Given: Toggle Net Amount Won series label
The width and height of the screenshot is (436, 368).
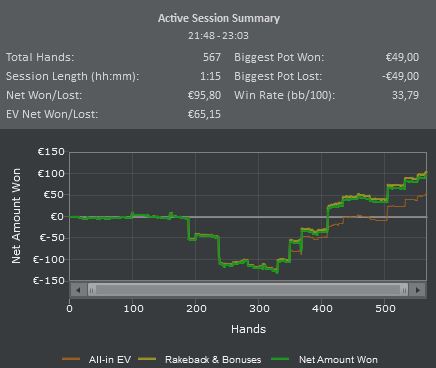Looking at the screenshot, I should pos(338,359).
